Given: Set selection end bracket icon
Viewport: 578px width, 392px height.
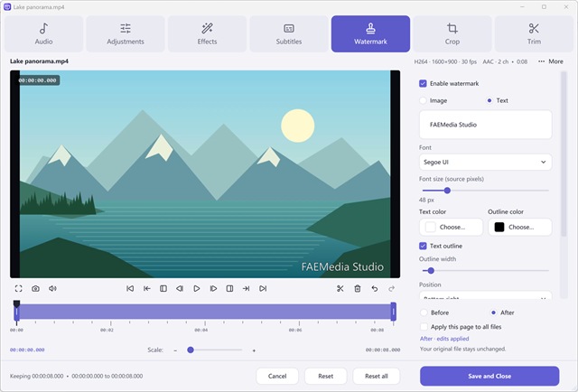Looking at the screenshot, I should click(229, 288).
